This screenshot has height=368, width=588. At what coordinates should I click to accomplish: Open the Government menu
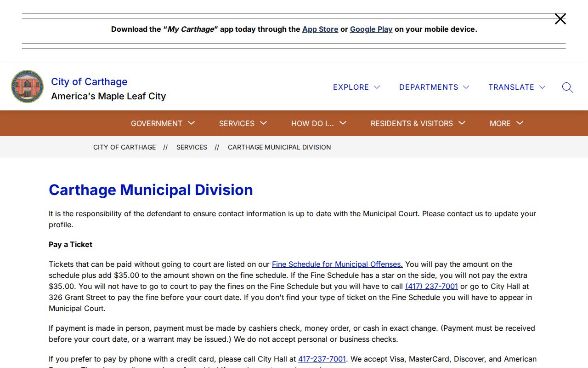(163, 123)
